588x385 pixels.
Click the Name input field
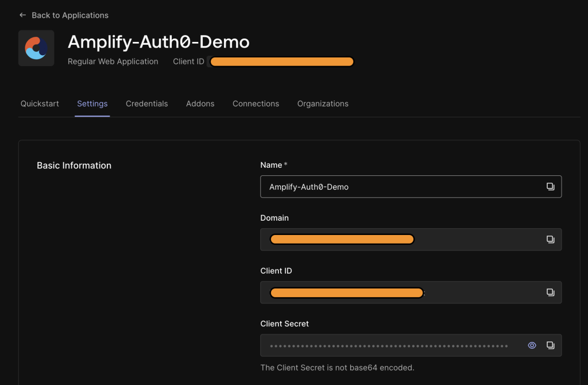click(402, 186)
